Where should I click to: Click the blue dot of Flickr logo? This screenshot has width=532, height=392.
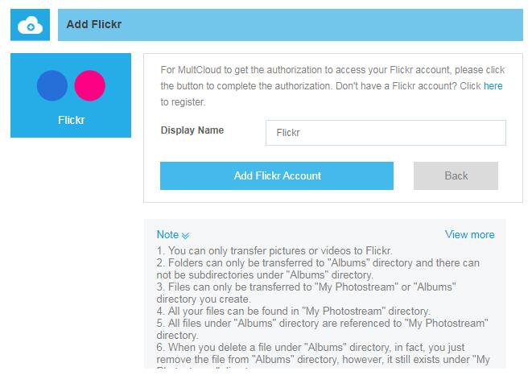(x=52, y=85)
